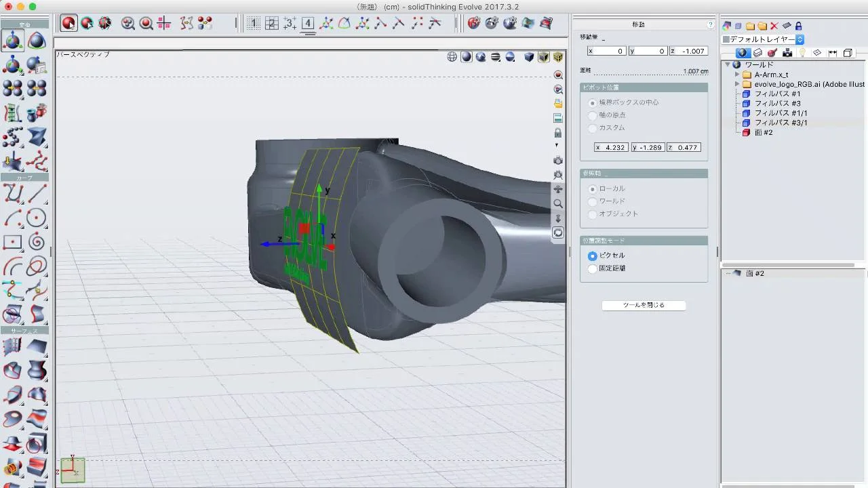Click the first folder icon in browser toolbar

[x=751, y=26]
